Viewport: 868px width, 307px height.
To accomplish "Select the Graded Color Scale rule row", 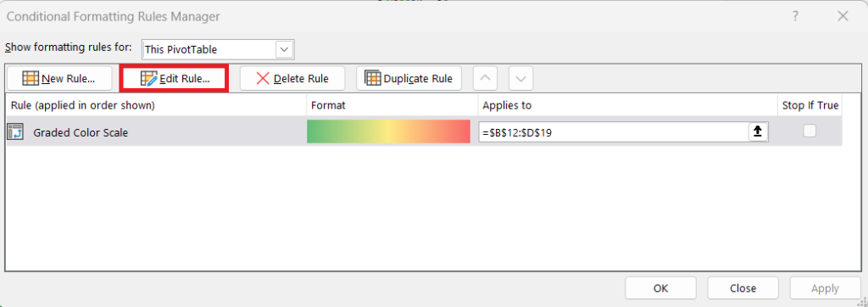I will coord(424,132).
